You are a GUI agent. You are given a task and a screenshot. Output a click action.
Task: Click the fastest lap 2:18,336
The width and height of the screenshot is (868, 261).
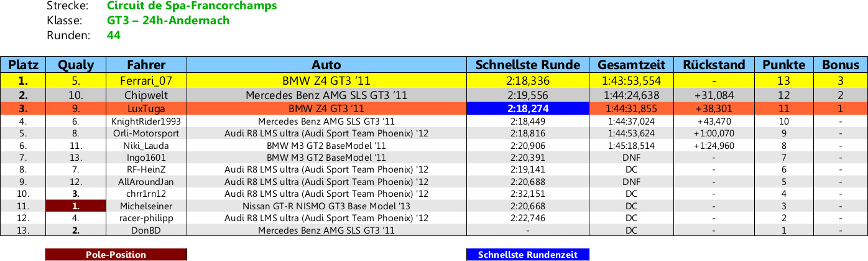[528, 80]
